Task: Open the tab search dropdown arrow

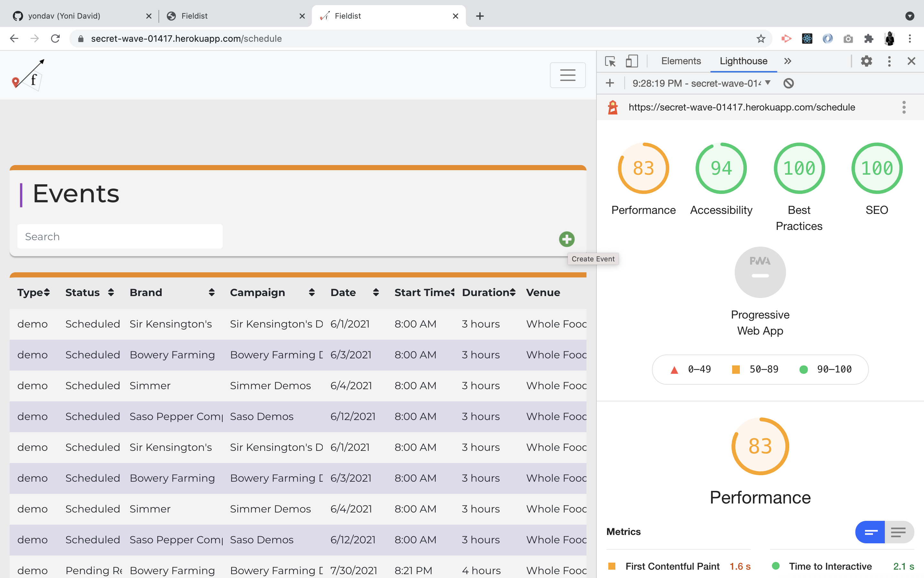Action: [910, 16]
